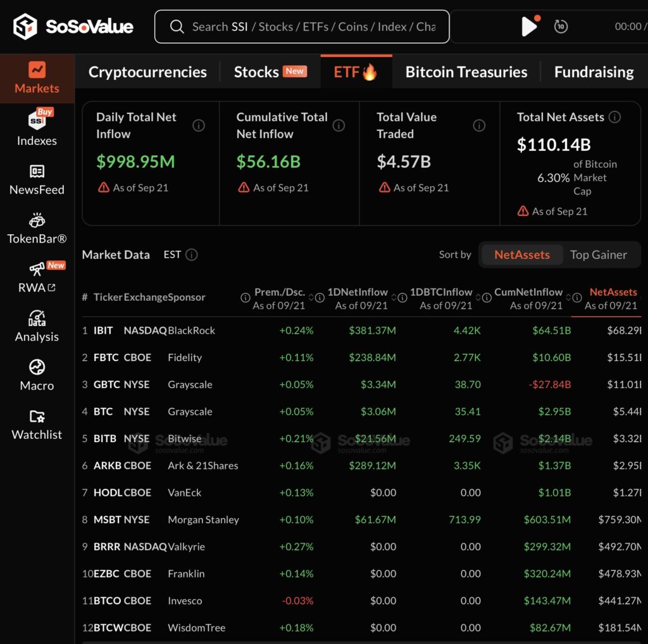Screen dimensions: 648x644
Task: Open the HODL ticker row
Action: [x=361, y=493]
